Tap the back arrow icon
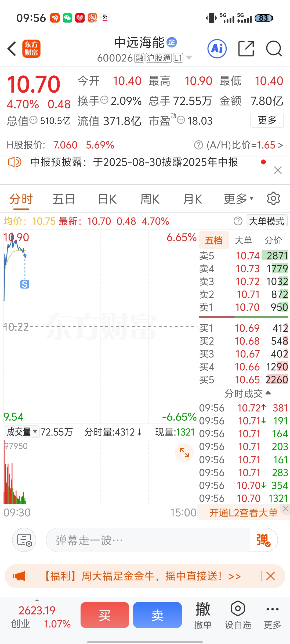This screenshot has height=644, width=290. [x=12, y=49]
